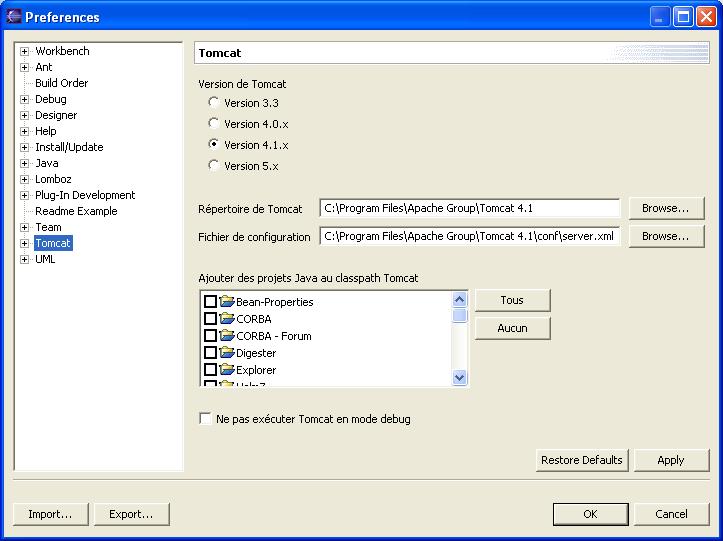
Task: Enable 'Ne pas exécuter Tomcat en mode debug'
Action: tap(206, 419)
